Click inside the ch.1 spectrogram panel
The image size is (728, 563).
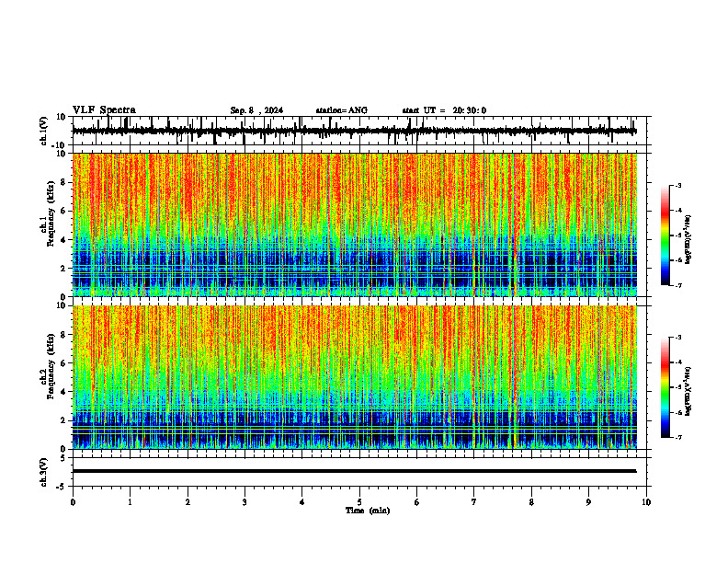click(354, 224)
